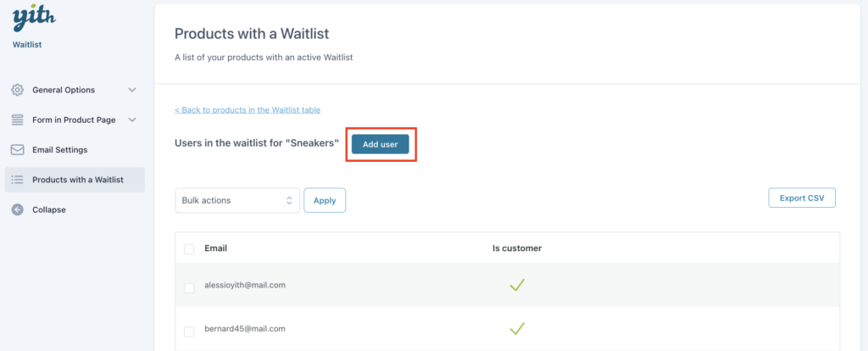Image resolution: width=868 pixels, height=351 pixels.
Task: Click the Products with a Waitlist list icon
Action: (18, 180)
